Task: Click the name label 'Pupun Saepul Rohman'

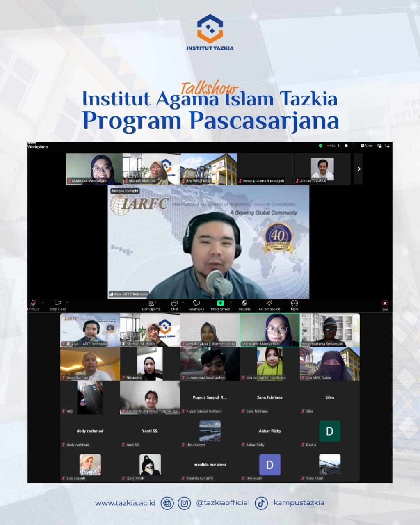Action: (204, 411)
